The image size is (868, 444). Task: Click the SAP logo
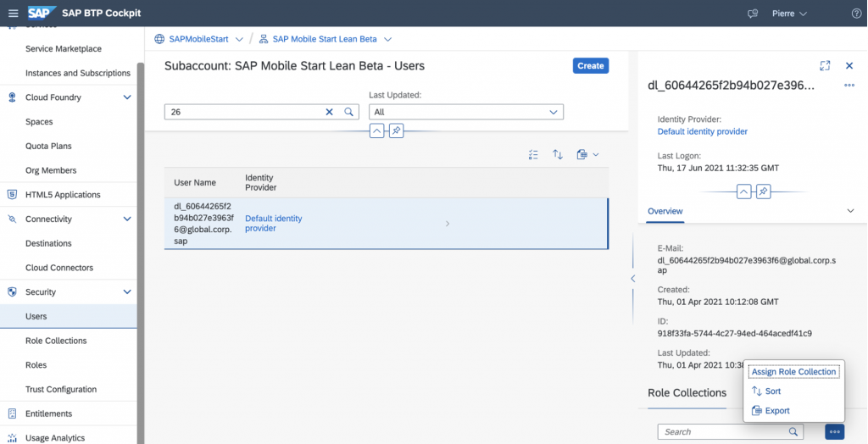click(42, 13)
